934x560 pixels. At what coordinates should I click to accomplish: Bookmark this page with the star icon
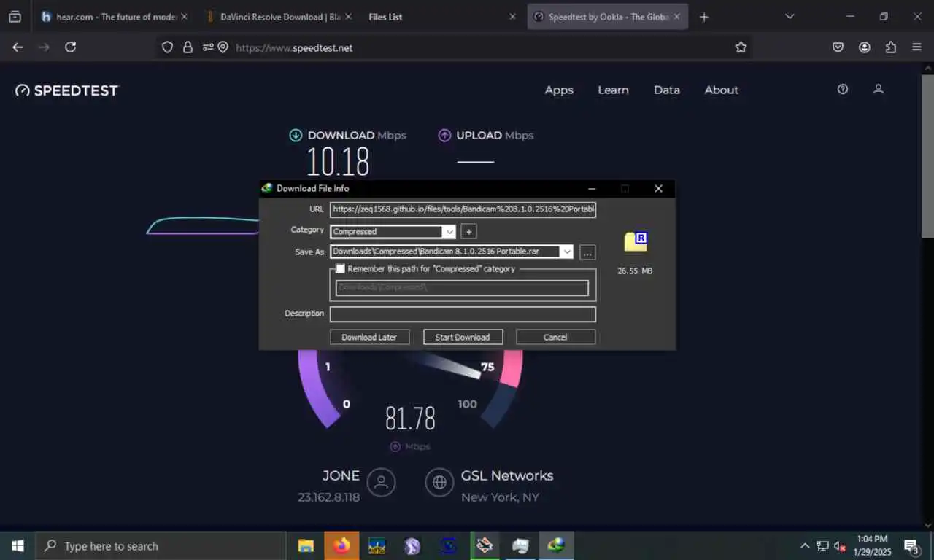click(x=741, y=47)
